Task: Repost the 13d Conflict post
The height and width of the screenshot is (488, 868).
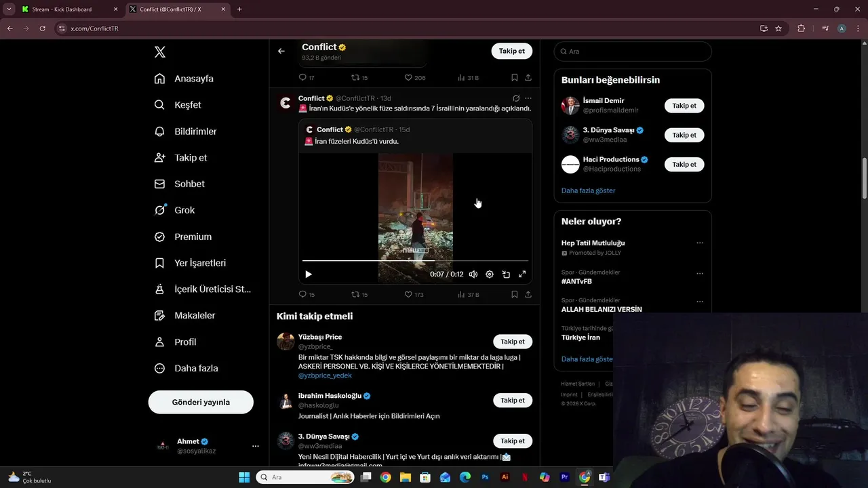Action: 359,295
